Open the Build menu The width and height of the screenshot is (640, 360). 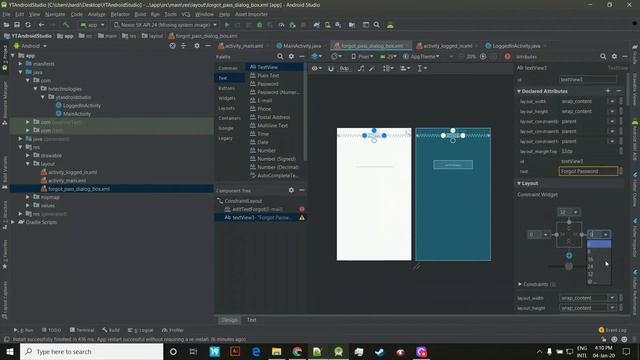[x=140, y=14]
